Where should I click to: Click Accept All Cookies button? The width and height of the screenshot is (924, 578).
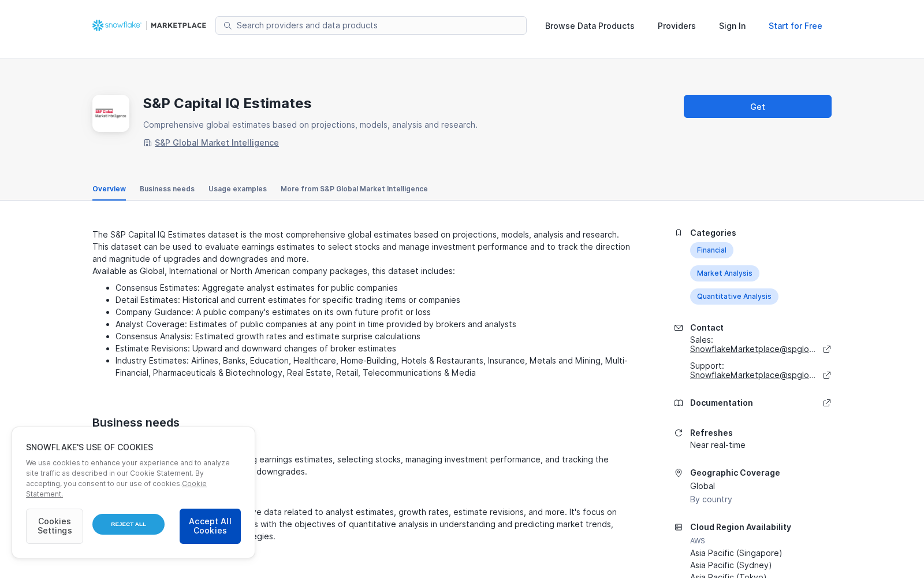click(210, 526)
